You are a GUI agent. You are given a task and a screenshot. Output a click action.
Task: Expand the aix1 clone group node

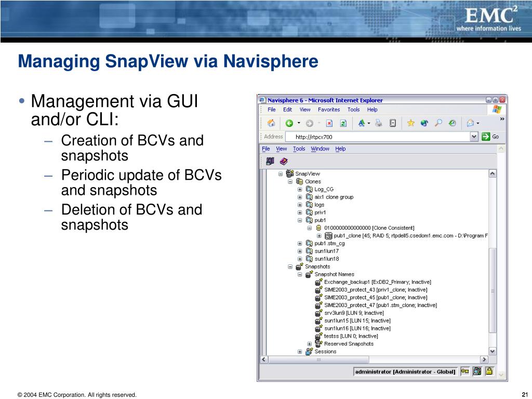300,197
